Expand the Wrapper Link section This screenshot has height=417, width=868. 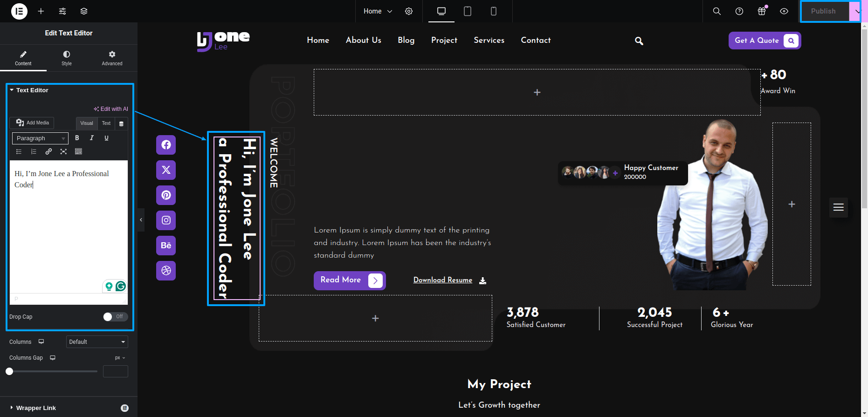36,408
